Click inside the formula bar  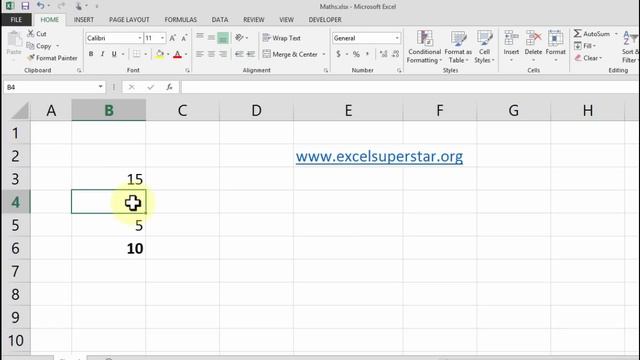point(410,87)
